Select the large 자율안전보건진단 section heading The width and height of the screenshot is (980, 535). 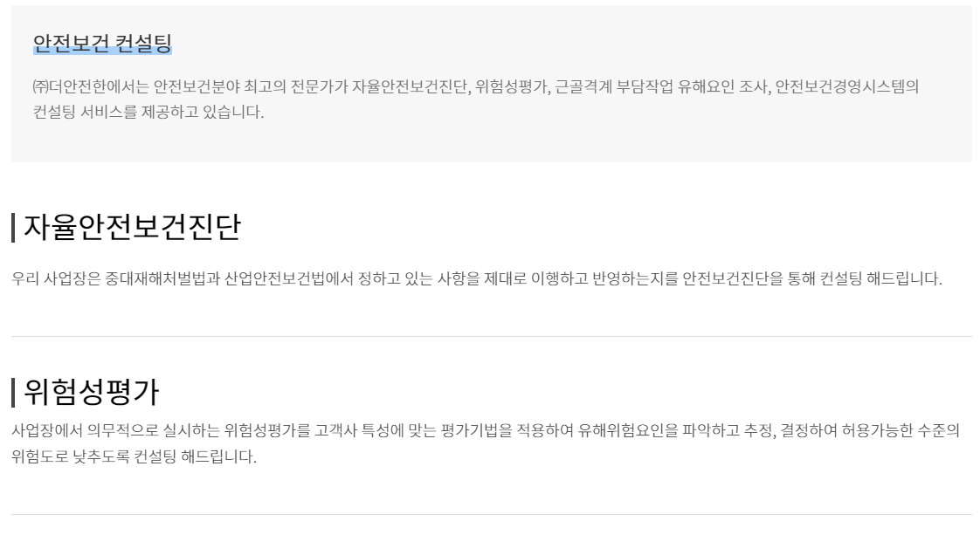(132, 228)
